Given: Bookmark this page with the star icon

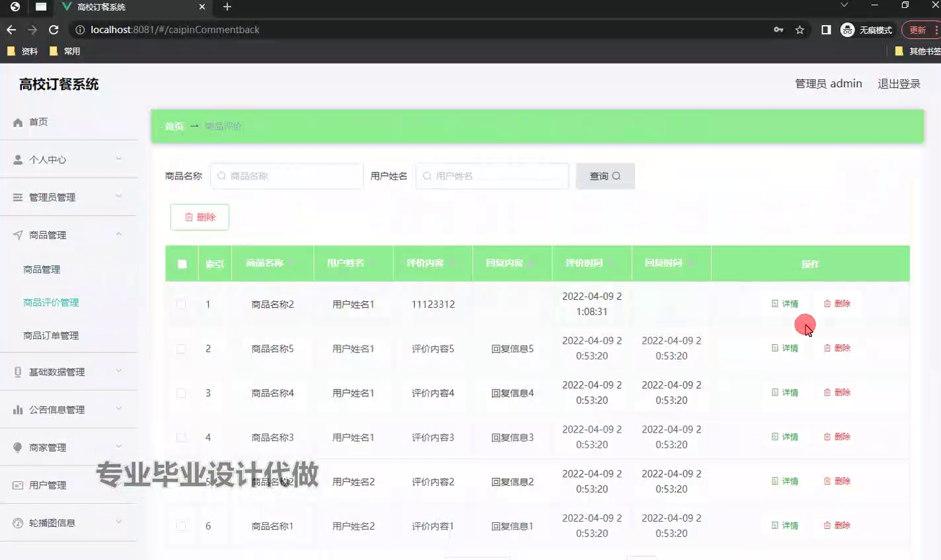Looking at the screenshot, I should (800, 30).
